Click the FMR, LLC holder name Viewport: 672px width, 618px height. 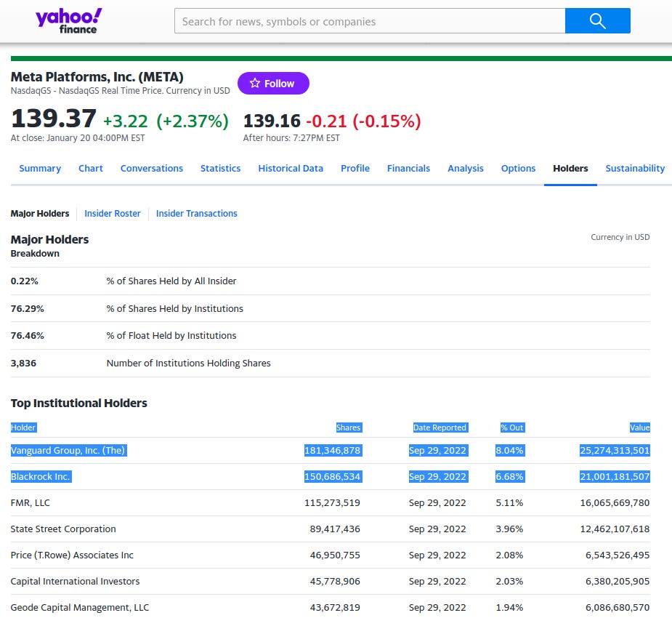(30, 502)
